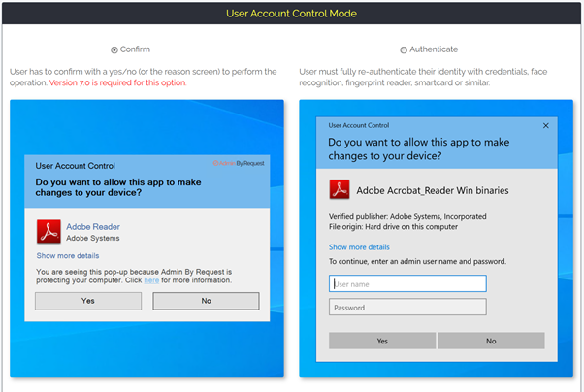Click the Authenticate preview screenshot thumbnail
584x392 pixels.
coord(437,239)
